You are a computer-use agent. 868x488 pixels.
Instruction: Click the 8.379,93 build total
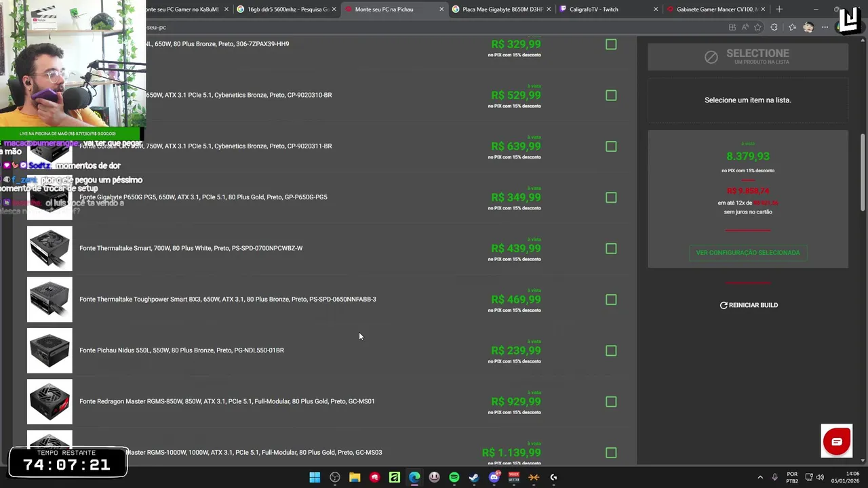[x=748, y=157]
